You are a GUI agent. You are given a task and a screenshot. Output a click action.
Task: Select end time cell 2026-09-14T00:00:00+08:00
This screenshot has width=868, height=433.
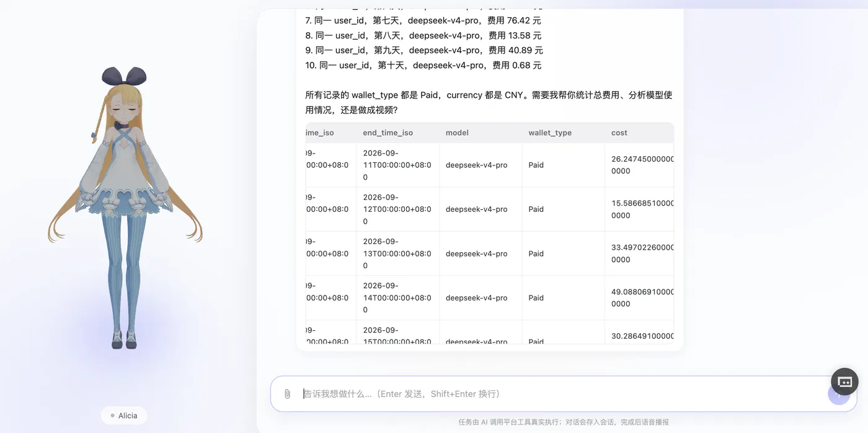tap(397, 298)
